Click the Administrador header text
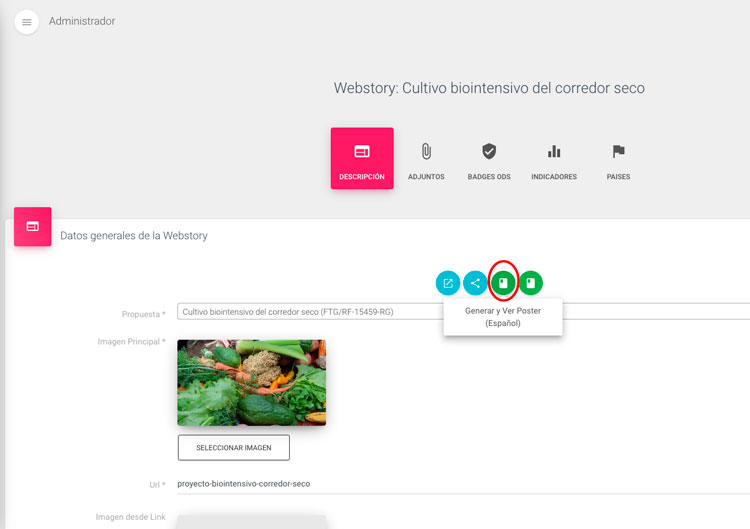750x529 pixels. (x=82, y=21)
